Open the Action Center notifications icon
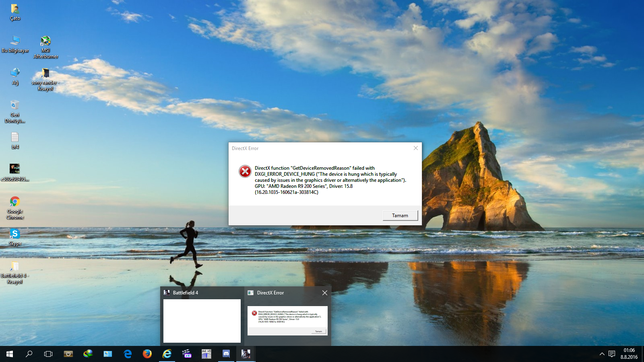Screen dimensions: 644x362 click(x=612, y=354)
